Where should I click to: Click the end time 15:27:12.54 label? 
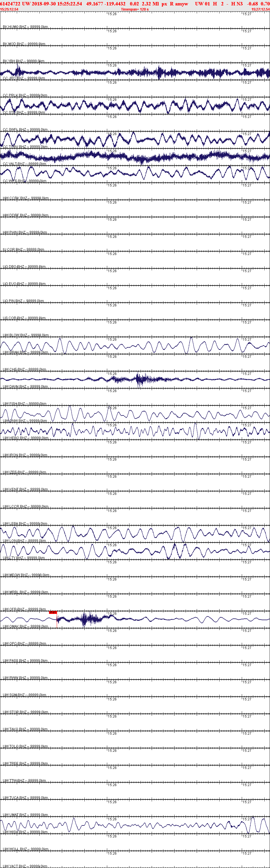pyautogui.click(x=260, y=9)
